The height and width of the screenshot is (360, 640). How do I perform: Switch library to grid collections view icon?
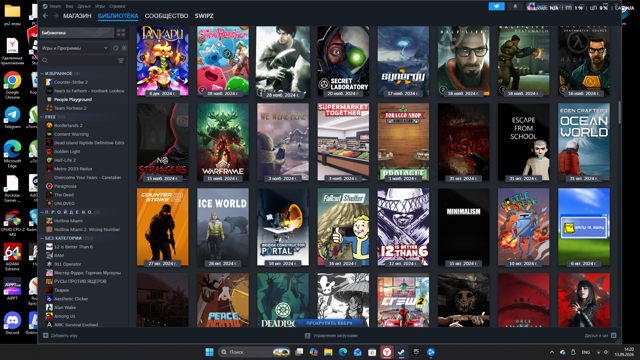[x=121, y=33]
